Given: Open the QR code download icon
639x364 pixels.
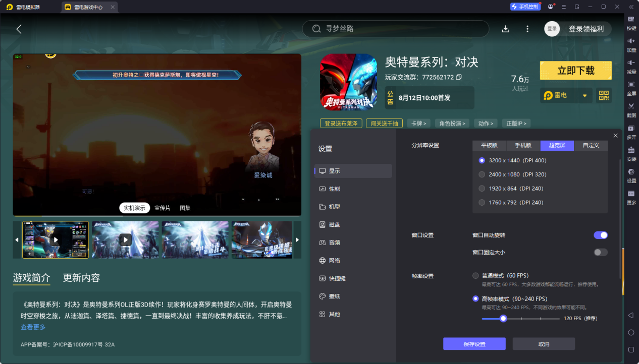Looking at the screenshot, I should [x=604, y=95].
